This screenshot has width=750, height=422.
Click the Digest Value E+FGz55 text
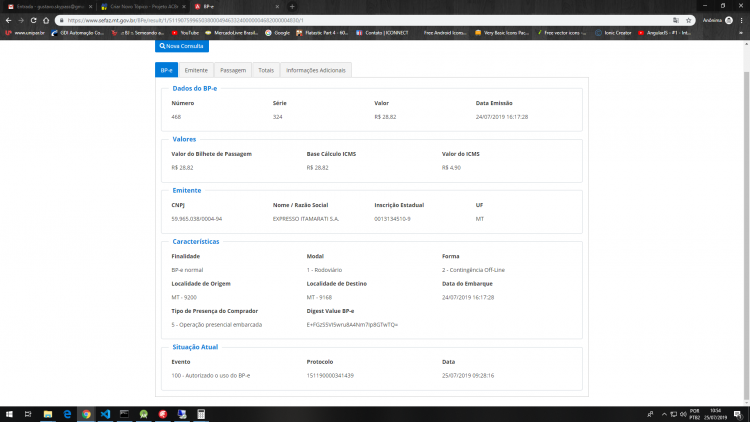[x=352, y=324]
